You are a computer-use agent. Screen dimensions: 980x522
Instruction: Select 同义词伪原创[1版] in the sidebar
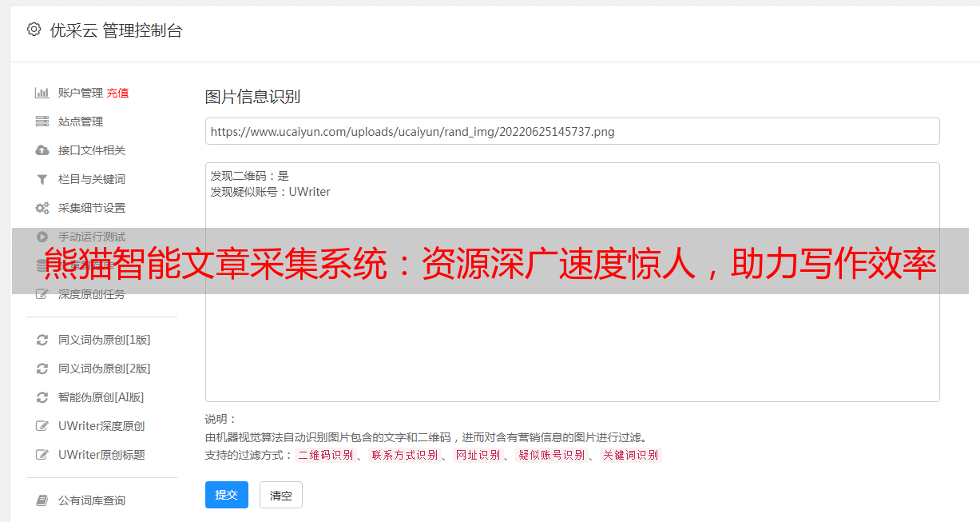click(x=105, y=340)
